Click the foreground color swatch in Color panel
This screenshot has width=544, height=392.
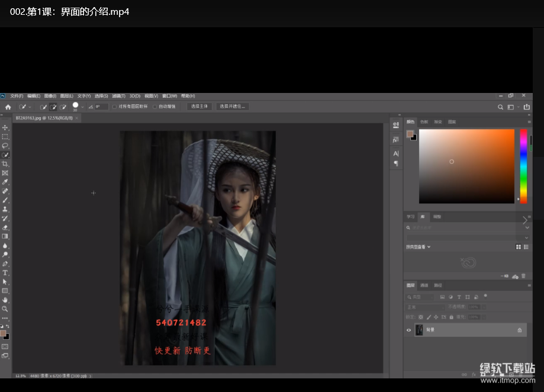tap(410, 134)
